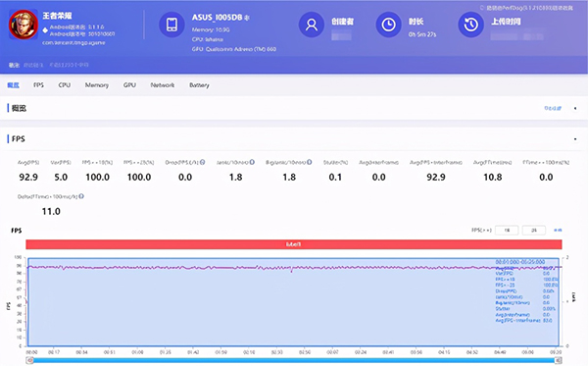The width and height of the screenshot is (588, 366).
Task: Switch to the GPU tab
Action: click(129, 85)
